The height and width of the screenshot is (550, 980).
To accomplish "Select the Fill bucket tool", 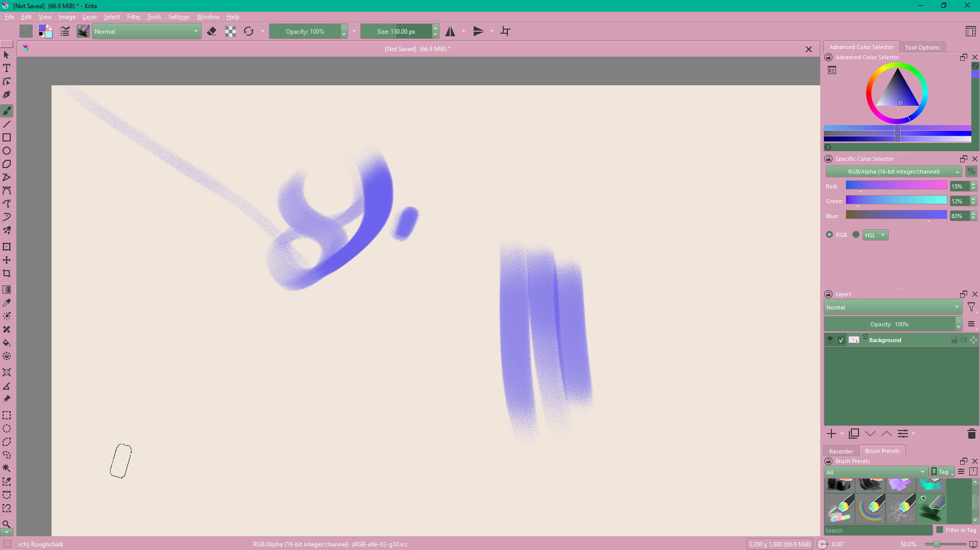I will click(7, 343).
